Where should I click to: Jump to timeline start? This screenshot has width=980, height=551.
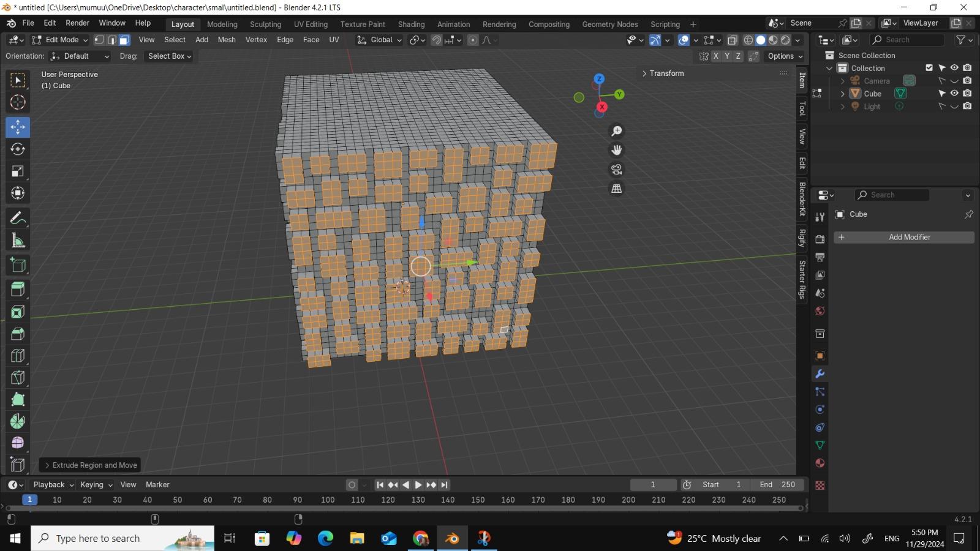click(380, 485)
